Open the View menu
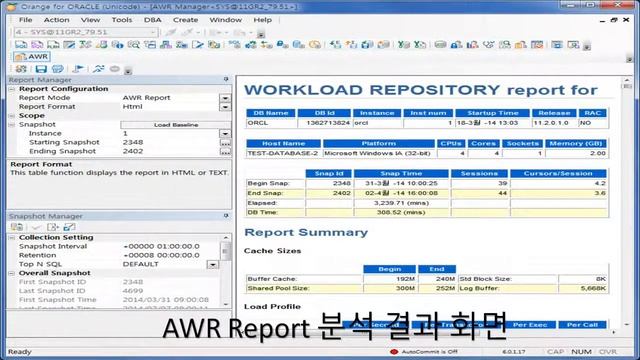640x360 pixels. point(90,20)
